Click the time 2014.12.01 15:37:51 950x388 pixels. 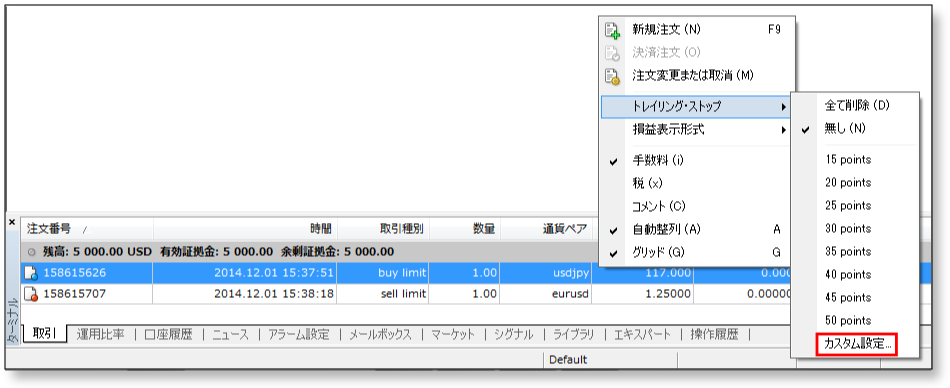pyautogui.click(x=274, y=273)
